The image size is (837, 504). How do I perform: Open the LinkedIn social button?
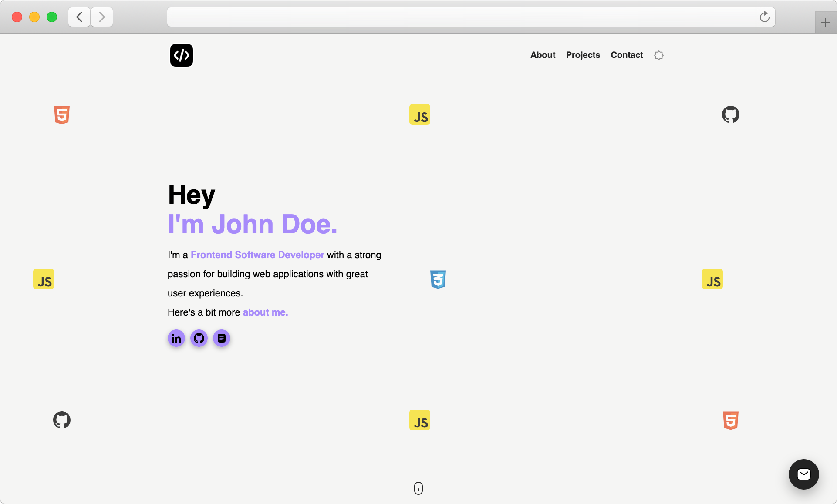coord(176,338)
